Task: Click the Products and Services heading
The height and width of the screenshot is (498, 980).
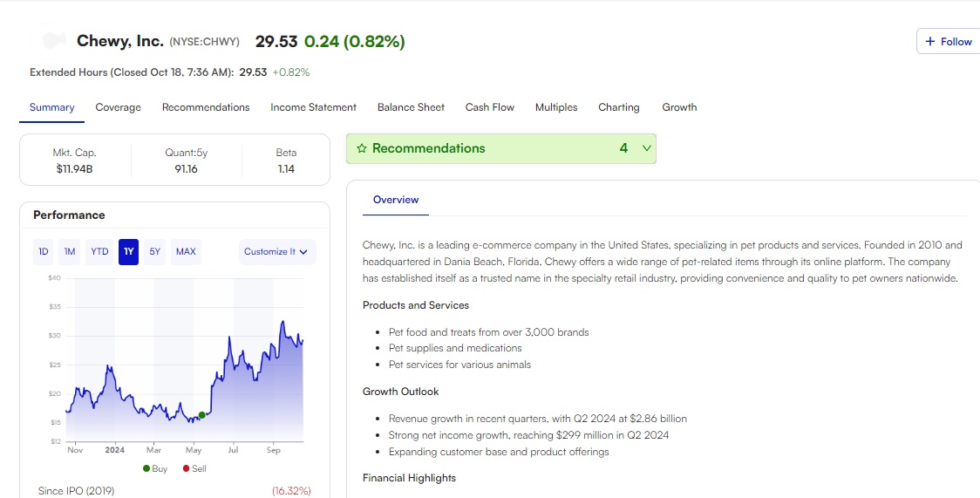Action: point(416,305)
